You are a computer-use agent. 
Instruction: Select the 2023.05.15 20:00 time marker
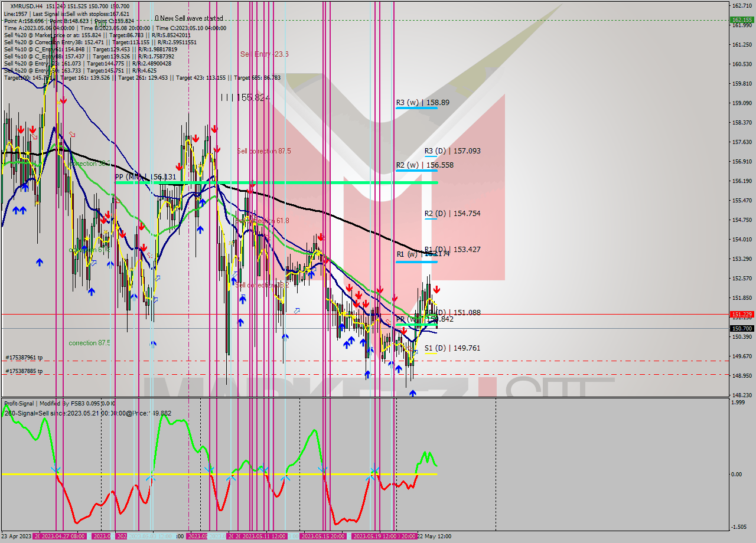tap(323, 536)
